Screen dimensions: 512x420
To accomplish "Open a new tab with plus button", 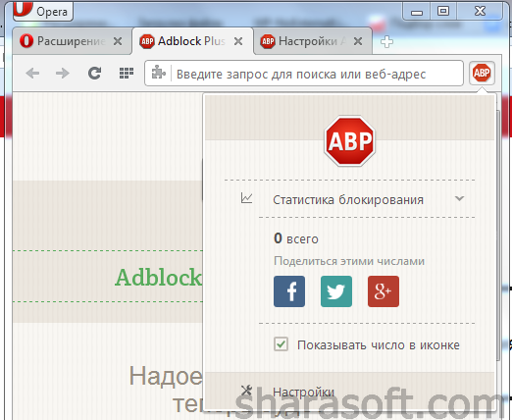I will click(386, 42).
